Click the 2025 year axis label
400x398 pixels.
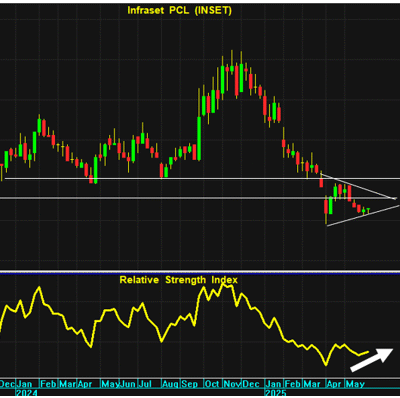276,393
